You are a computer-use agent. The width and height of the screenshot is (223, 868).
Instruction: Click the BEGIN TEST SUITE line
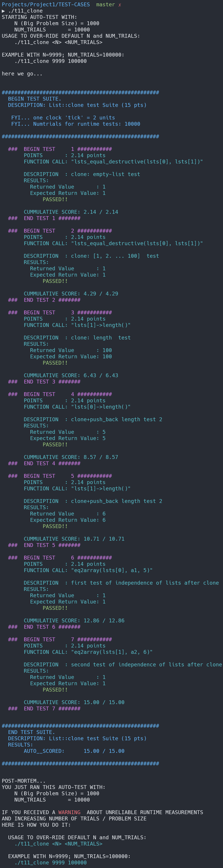click(34, 99)
